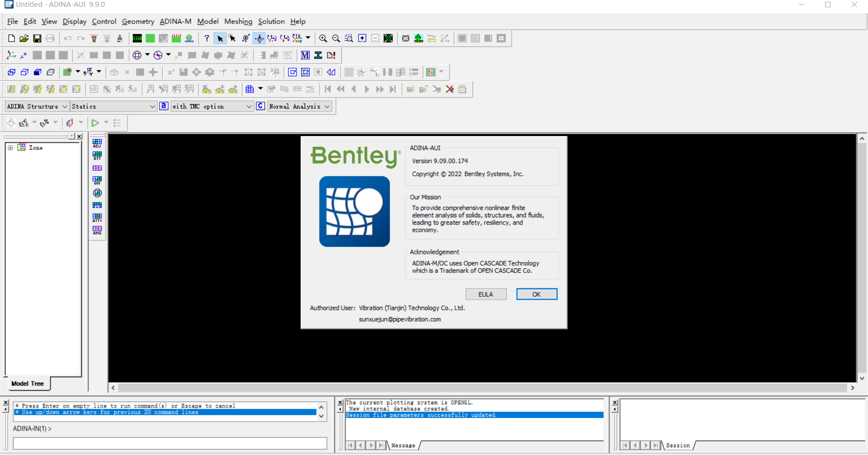
Task: Open the Manage Materials 'M' icon
Action: pos(305,55)
